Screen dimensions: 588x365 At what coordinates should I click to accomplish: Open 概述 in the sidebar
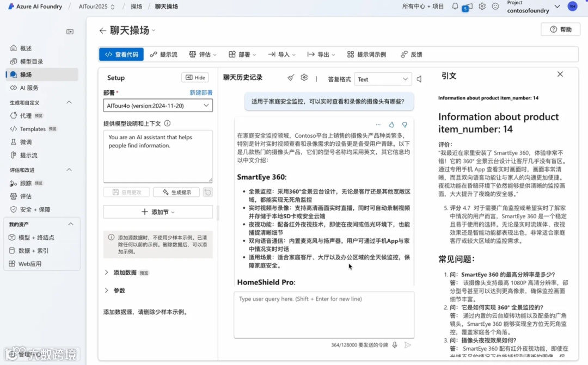(x=42, y=48)
